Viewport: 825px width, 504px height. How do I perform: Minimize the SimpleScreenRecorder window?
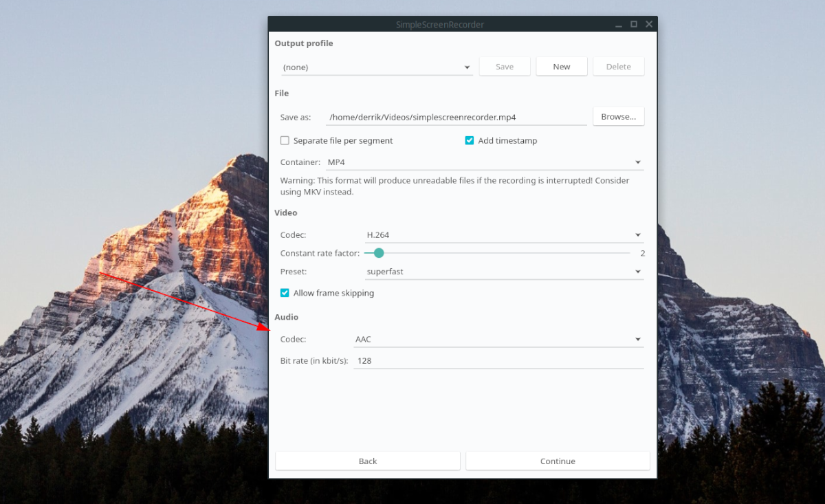(x=618, y=24)
